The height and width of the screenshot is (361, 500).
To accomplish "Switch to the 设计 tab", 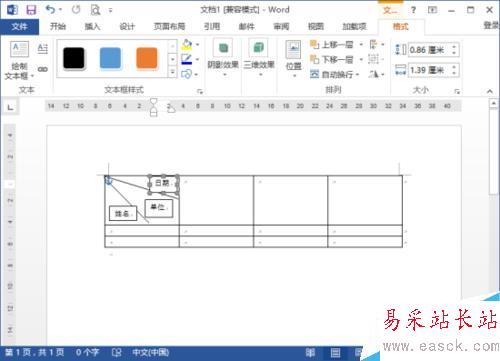I will point(127,26).
